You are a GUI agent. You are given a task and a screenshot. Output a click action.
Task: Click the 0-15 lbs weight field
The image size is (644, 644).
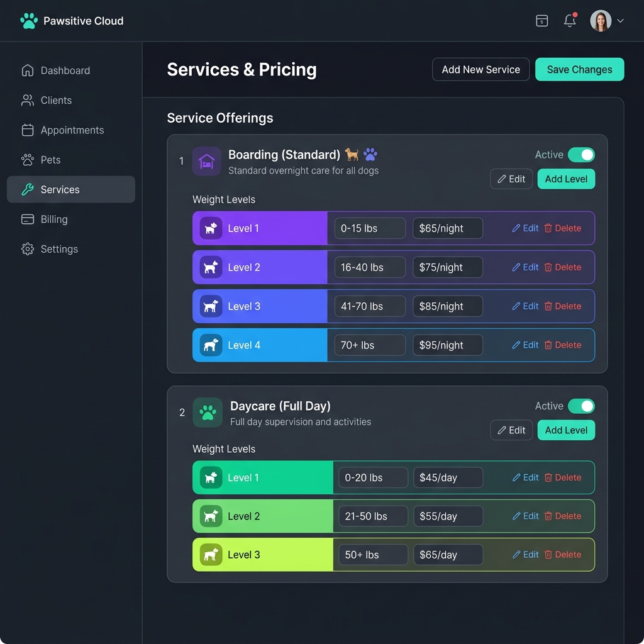370,228
